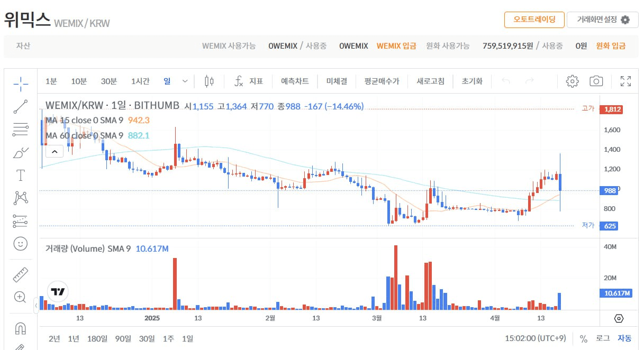The height and width of the screenshot is (350, 644).
Task: Open price scale settings hexagon icon
Action: [x=619, y=318]
